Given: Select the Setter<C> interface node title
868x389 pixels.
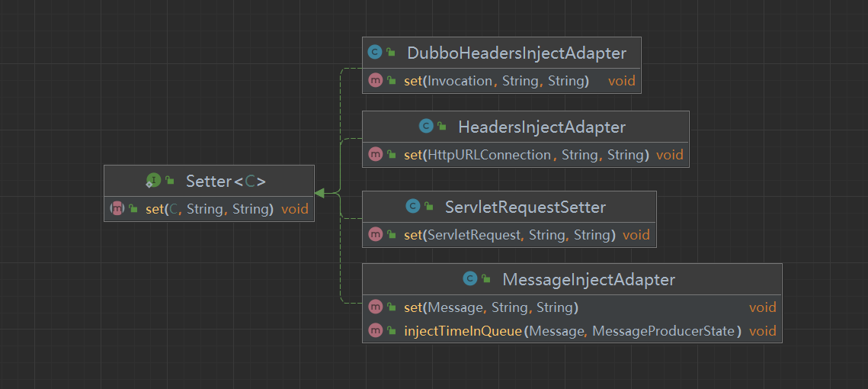Looking at the screenshot, I should point(226,181).
